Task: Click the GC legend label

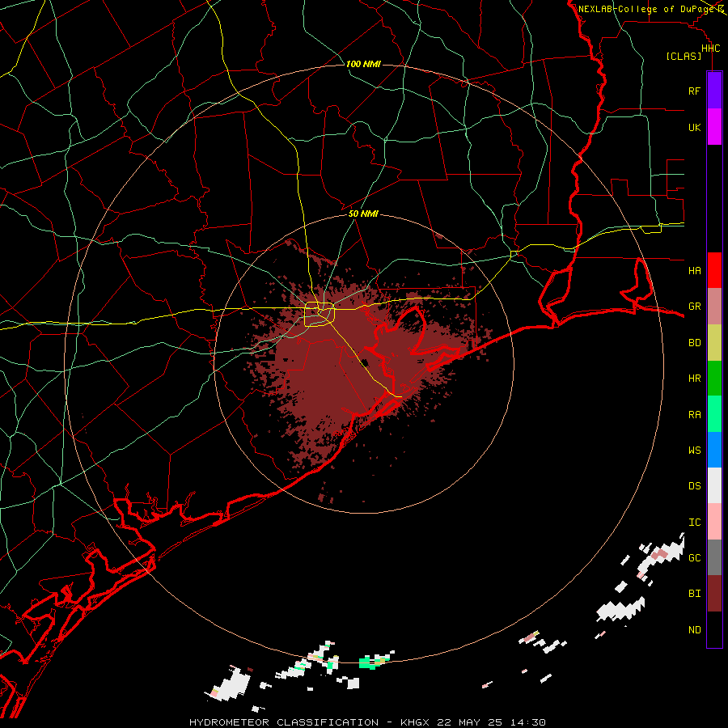Action: point(695,558)
